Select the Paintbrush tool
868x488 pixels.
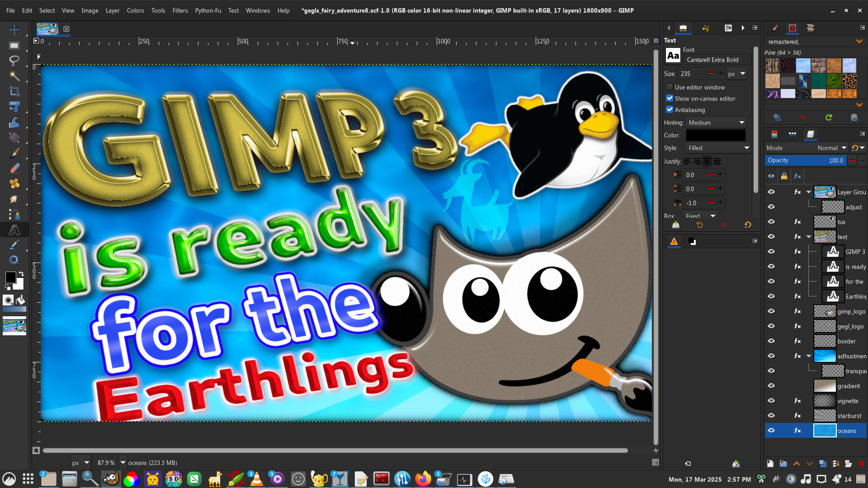click(x=14, y=153)
